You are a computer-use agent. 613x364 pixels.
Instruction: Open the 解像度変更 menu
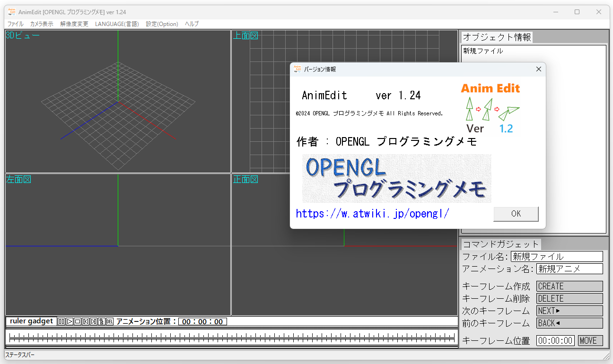[74, 24]
